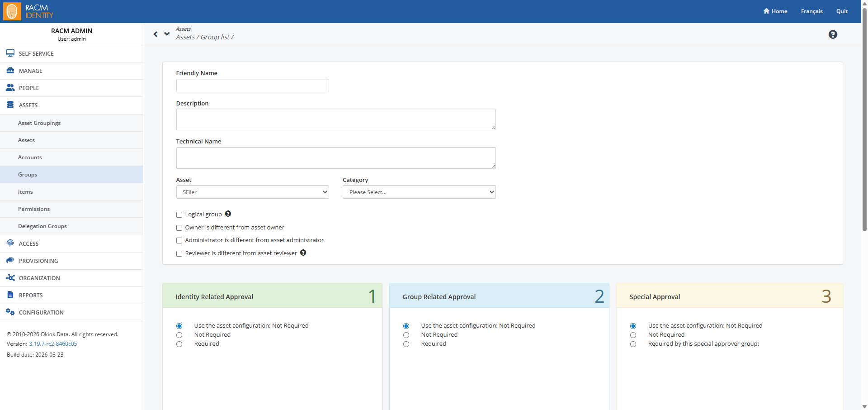Open page help question mark icon at top right
868x410 pixels.
833,34
